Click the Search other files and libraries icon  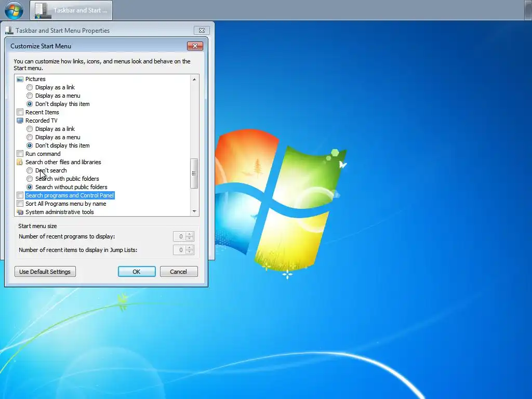click(x=20, y=162)
